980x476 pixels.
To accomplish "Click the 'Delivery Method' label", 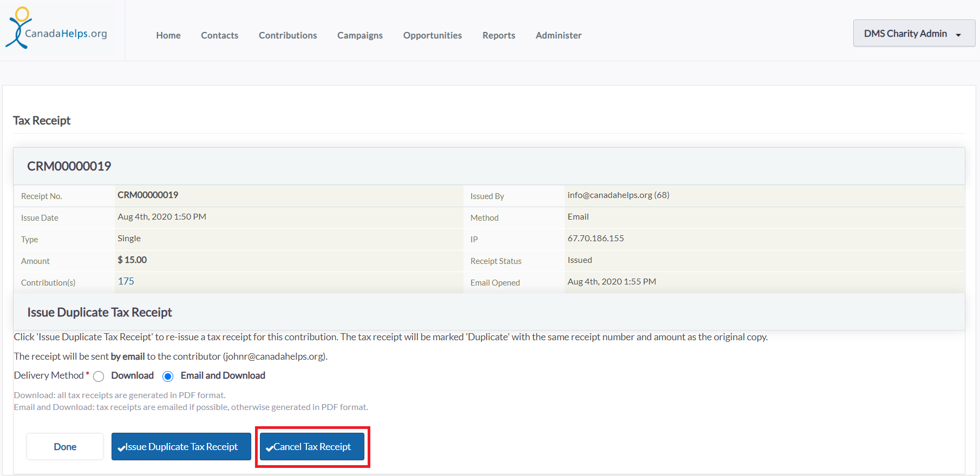I will click(x=49, y=375).
